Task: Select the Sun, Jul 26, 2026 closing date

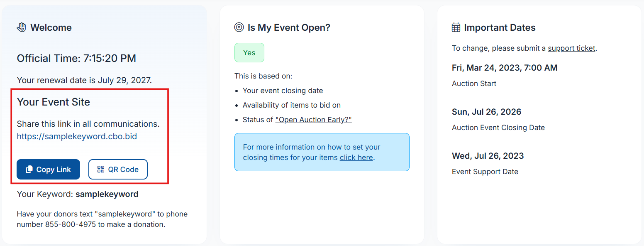Action: click(x=486, y=112)
